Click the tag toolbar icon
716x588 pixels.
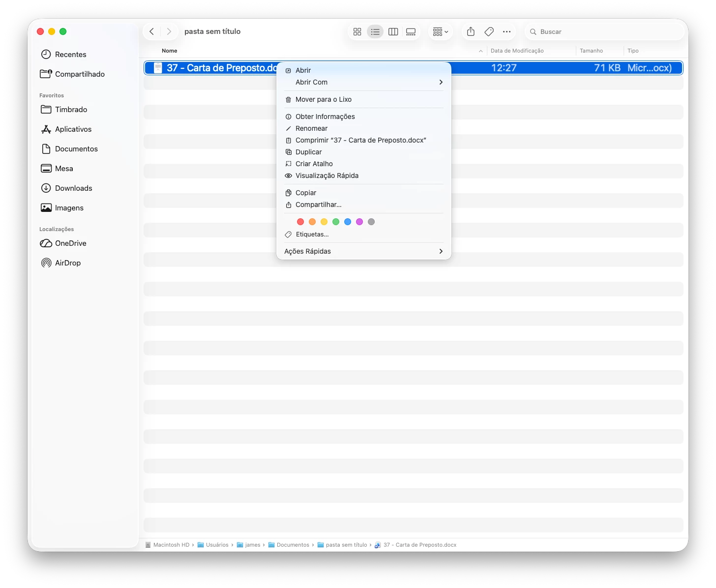[489, 31]
